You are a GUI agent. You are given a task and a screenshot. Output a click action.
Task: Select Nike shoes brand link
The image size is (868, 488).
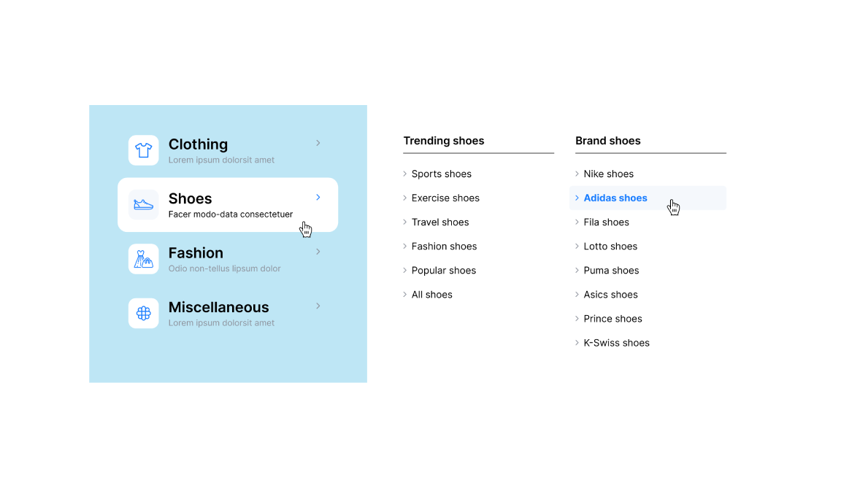[608, 174]
